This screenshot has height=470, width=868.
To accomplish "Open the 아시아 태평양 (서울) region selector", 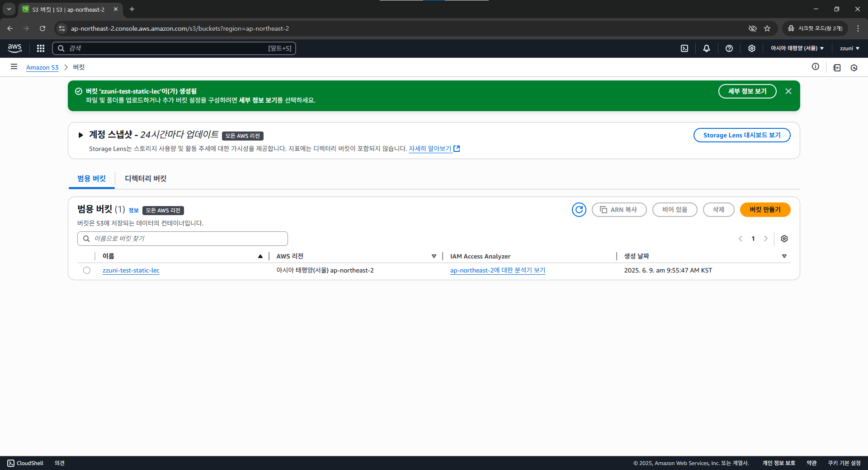I will pos(797,48).
